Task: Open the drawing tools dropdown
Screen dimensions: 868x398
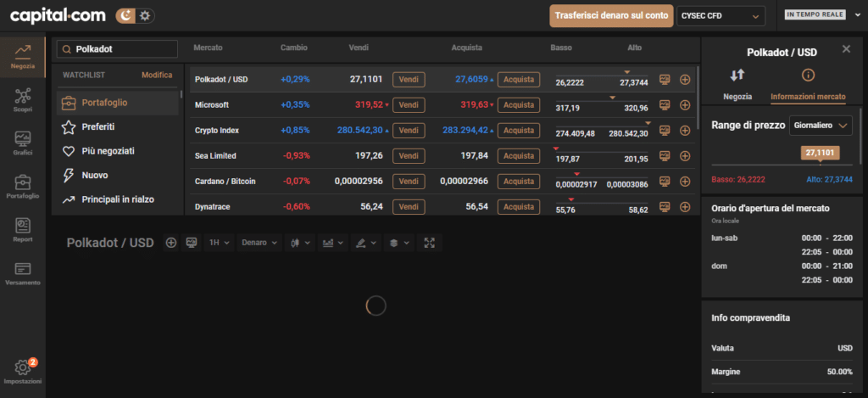Action: tap(366, 243)
